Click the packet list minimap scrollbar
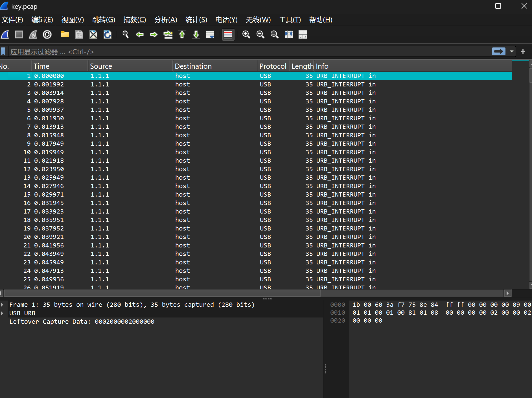The width and height of the screenshot is (532, 398). pos(520,175)
